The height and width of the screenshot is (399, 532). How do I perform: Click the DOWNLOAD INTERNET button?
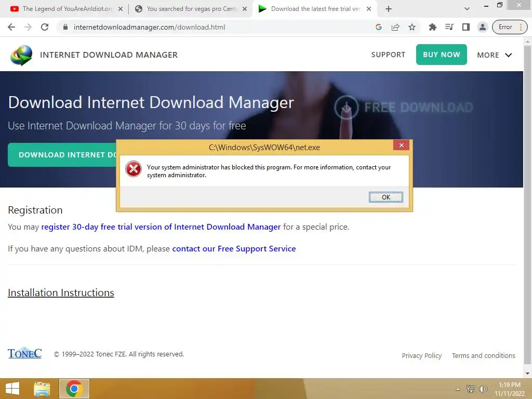62,155
